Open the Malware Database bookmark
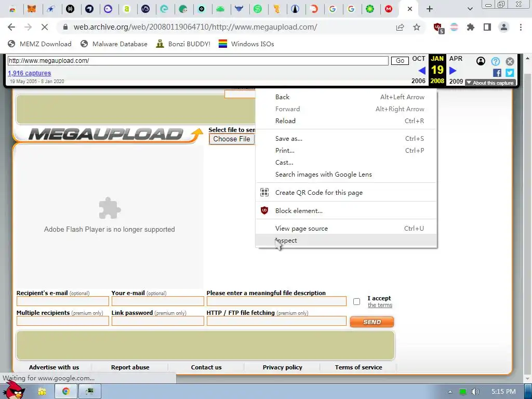Screen dimensions: 532x399 click(x=114, y=44)
